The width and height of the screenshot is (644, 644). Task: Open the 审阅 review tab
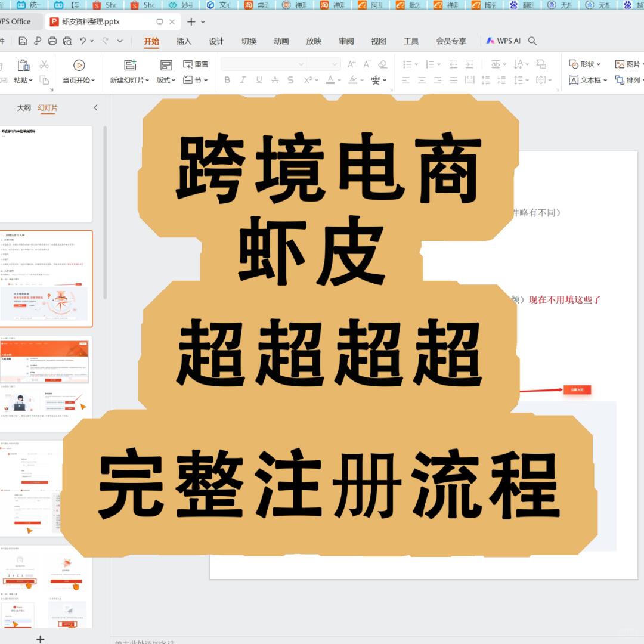tap(346, 41)
